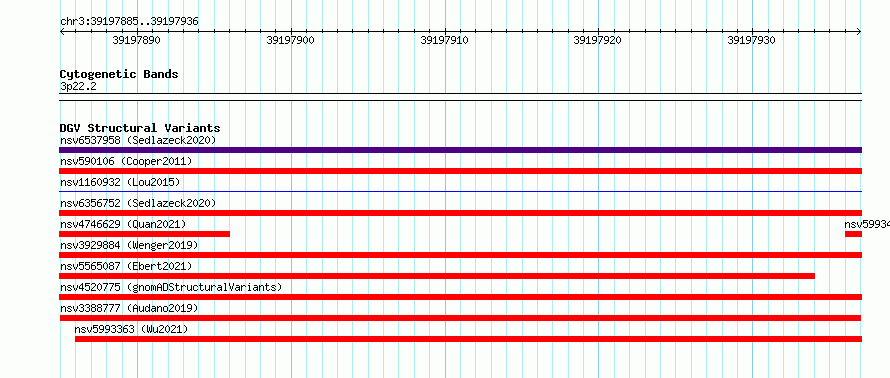Click the 39197890 ruler coordinate
Viewport: 890px width, 378px height.
136,40
